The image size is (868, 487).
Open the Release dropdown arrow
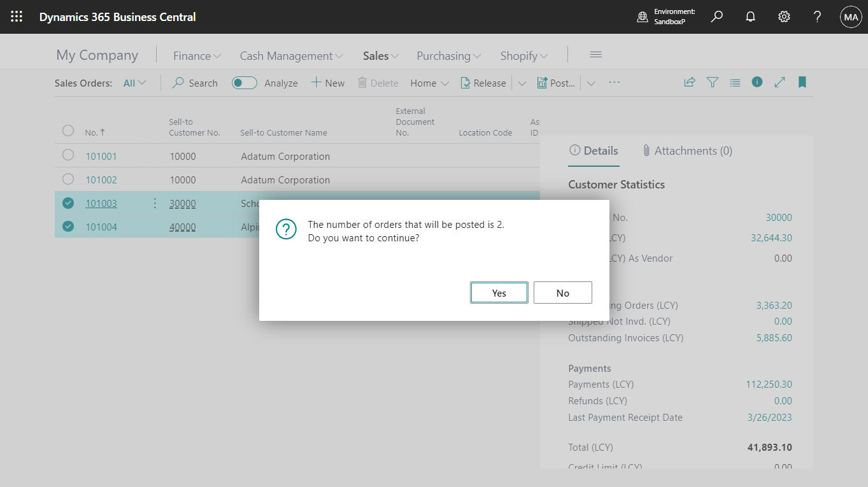522,82
